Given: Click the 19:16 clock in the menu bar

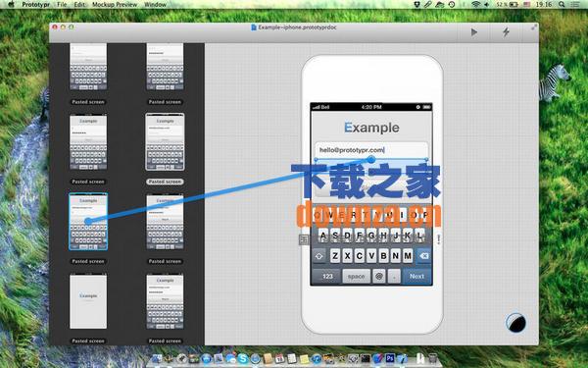Looking at the screenshot, I should [x=543, y=5].
